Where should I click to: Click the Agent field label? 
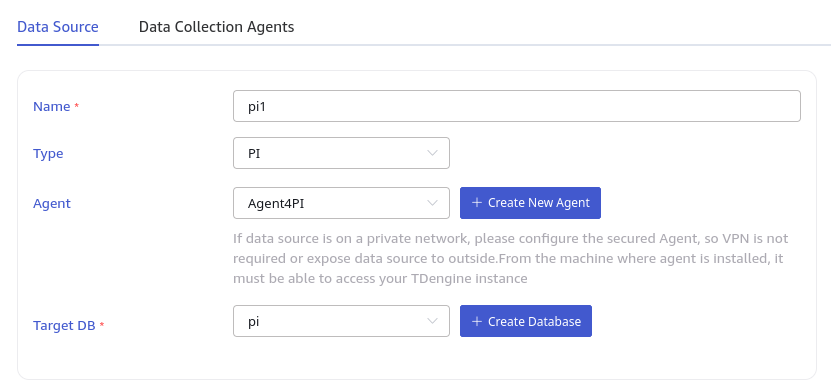coord(52,204)
